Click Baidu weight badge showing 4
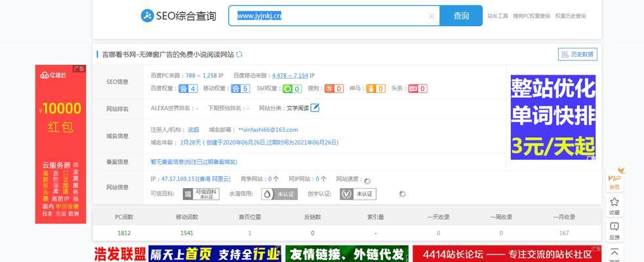 tap(188, 88)
